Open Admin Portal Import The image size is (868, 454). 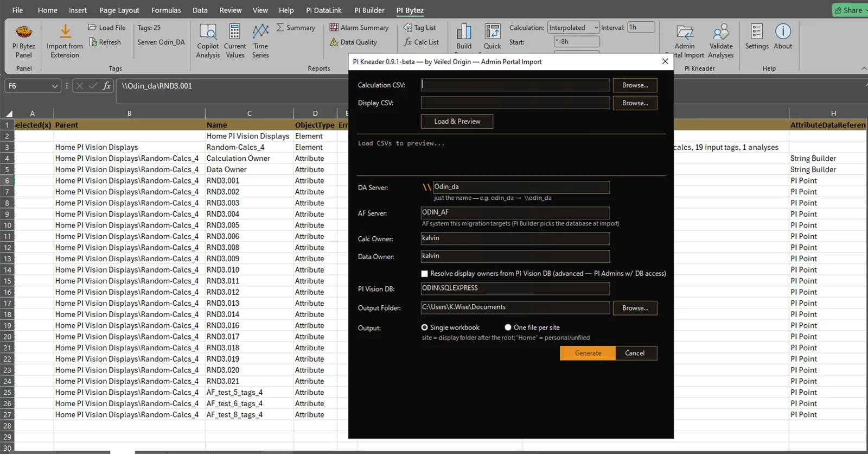[x=685, y=41]
